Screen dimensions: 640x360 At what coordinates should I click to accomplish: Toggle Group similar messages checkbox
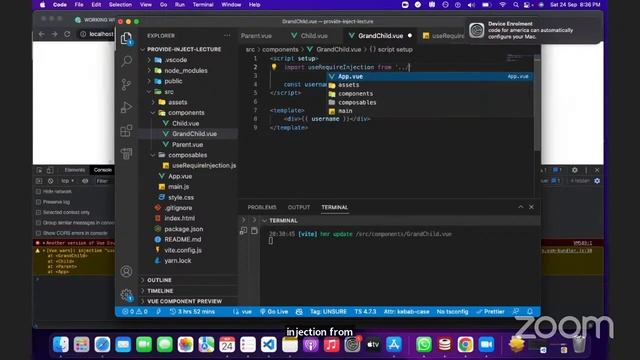(38, 223)
